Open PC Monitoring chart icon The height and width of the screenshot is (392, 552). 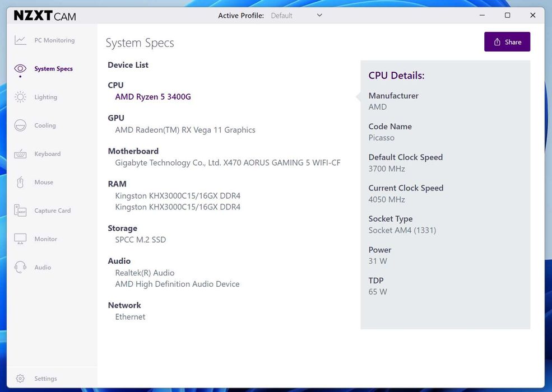point(20,40)
